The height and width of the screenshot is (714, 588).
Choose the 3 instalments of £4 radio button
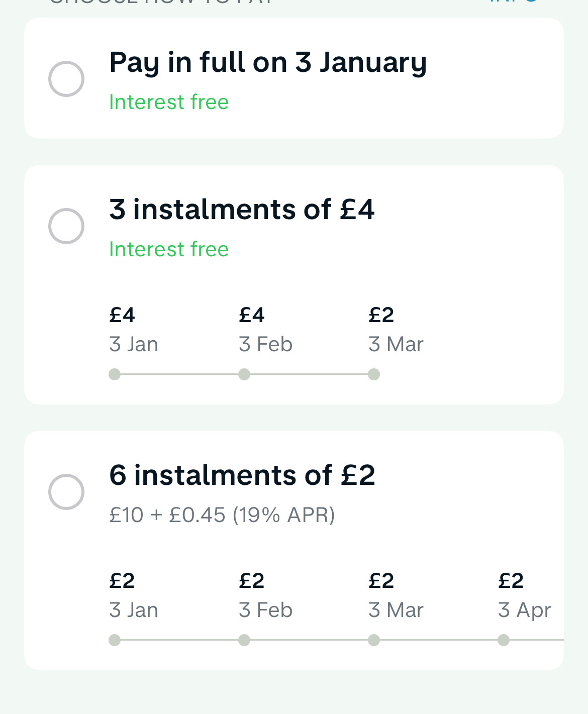point(66,226)
